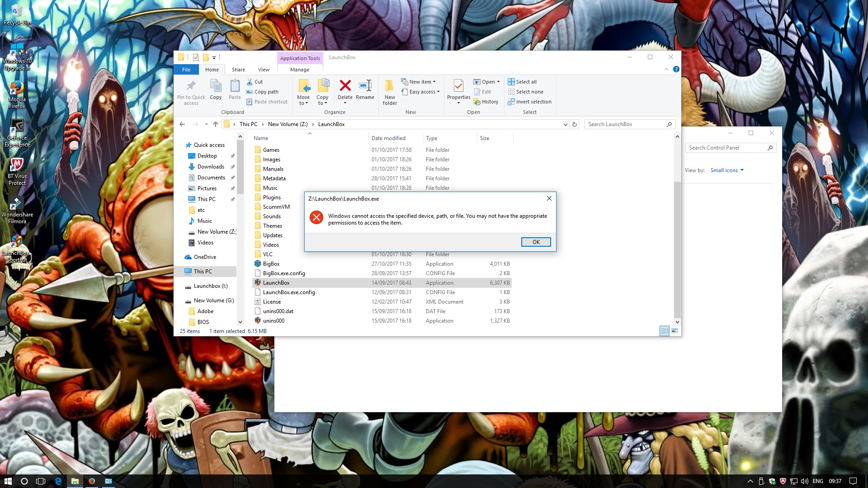The height and width of the screenshot is (488, 868).
Task: Open Wondershare Filmora desktop icon
Action: (x=17, y=210)
